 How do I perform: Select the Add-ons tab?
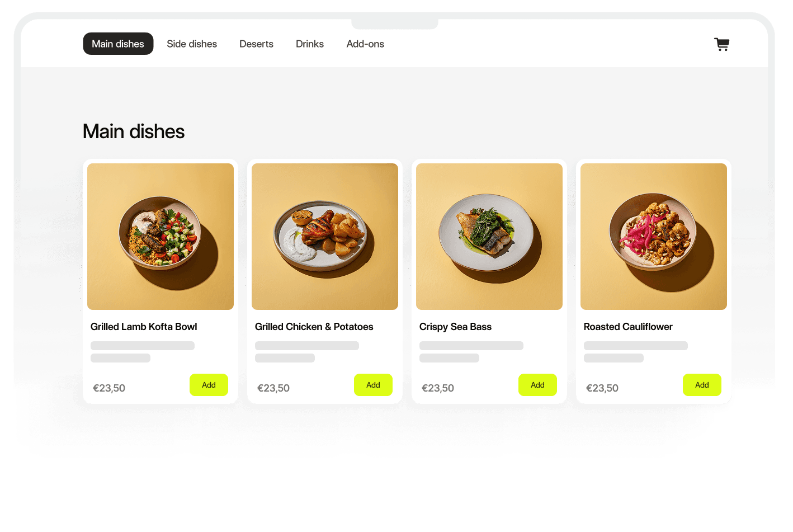[365, 44]
